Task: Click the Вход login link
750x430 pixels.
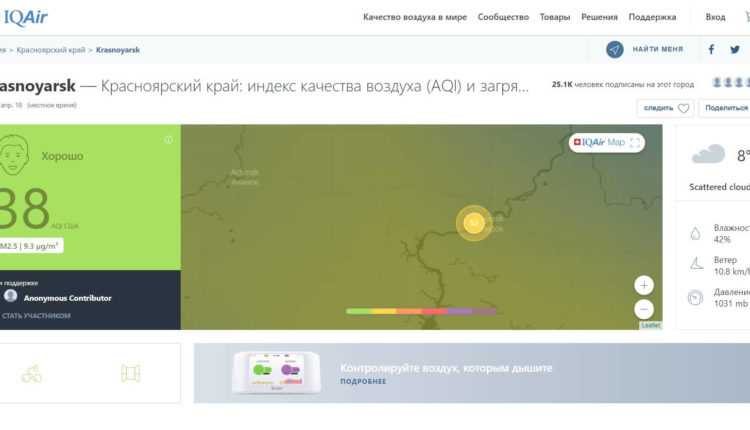Action: click(716, 17)
